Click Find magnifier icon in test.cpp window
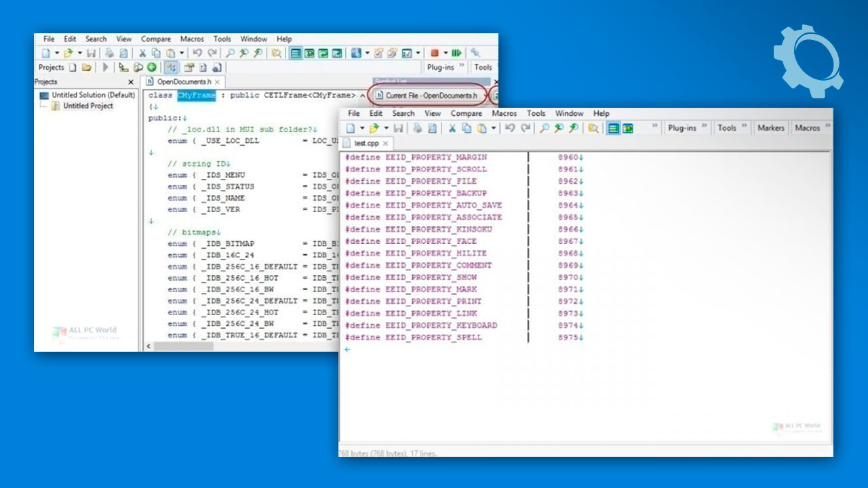The width and height of the screenshot is (868, 488). [x=544, y=128]
